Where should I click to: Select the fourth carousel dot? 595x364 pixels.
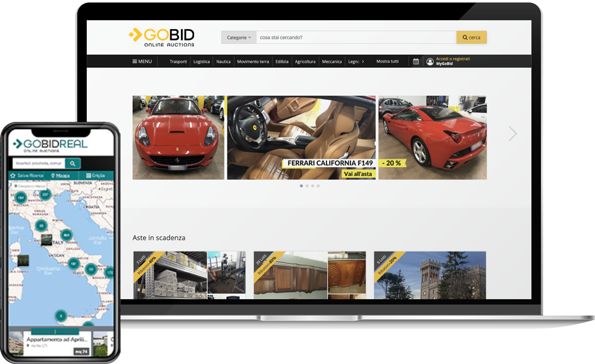pyautogui.click(x=318, y=186)
